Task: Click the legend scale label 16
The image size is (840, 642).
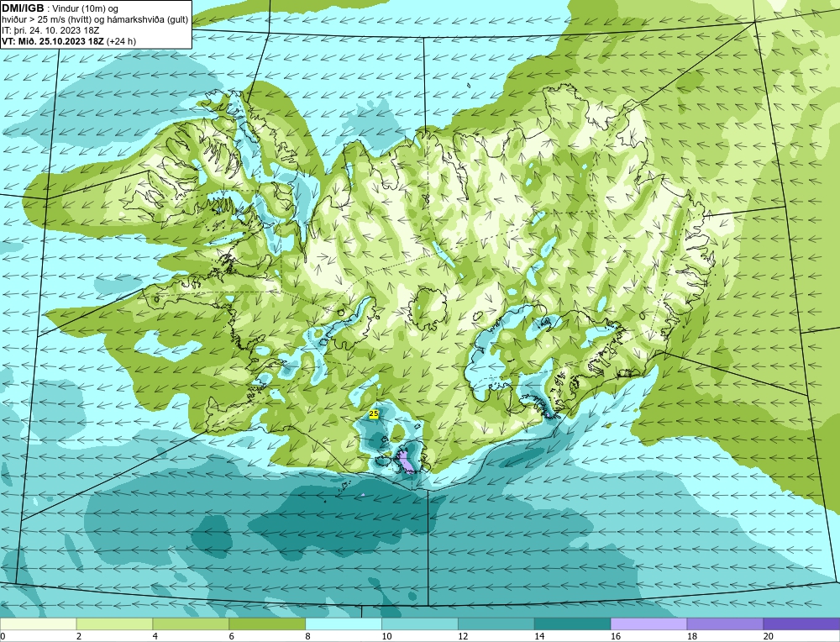Action: 616,637
